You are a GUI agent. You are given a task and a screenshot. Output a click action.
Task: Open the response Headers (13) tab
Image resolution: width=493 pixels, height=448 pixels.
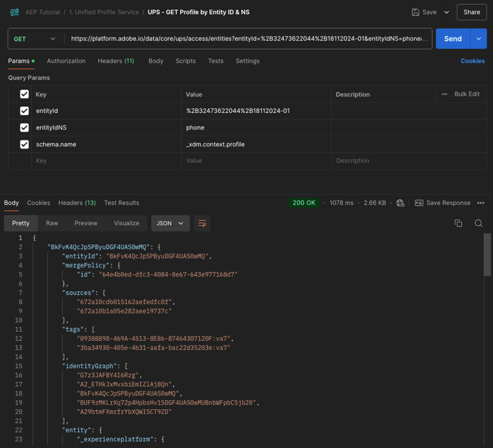pyautogui.click(x=77, y=203)
